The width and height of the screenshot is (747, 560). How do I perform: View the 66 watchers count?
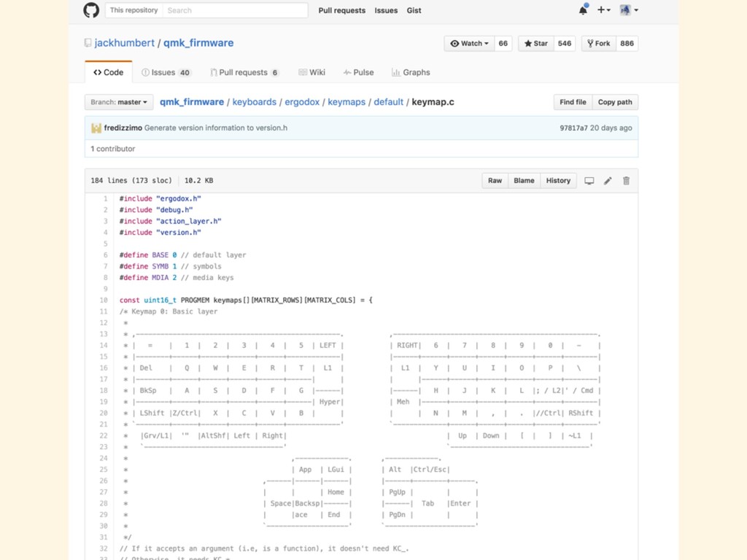tap(503, 43)
